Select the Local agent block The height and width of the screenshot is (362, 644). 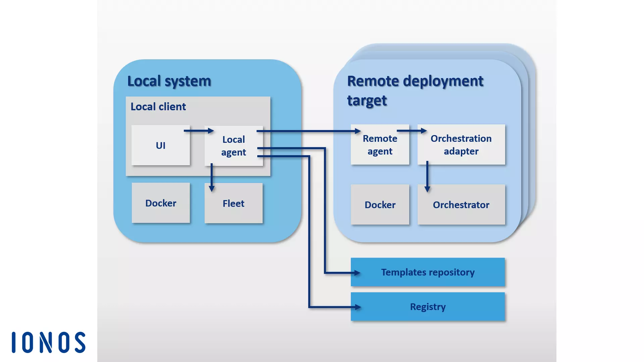233,144
